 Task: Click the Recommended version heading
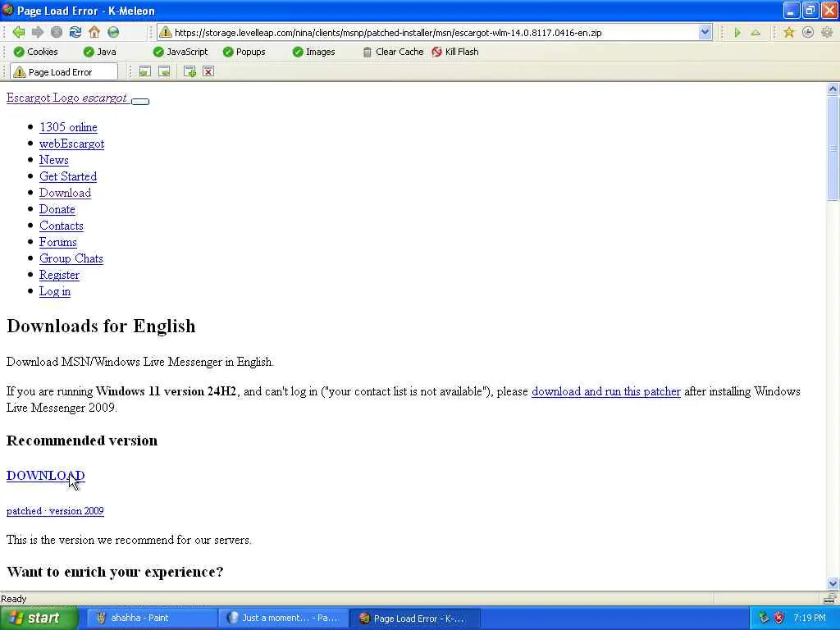coord(82,441)
